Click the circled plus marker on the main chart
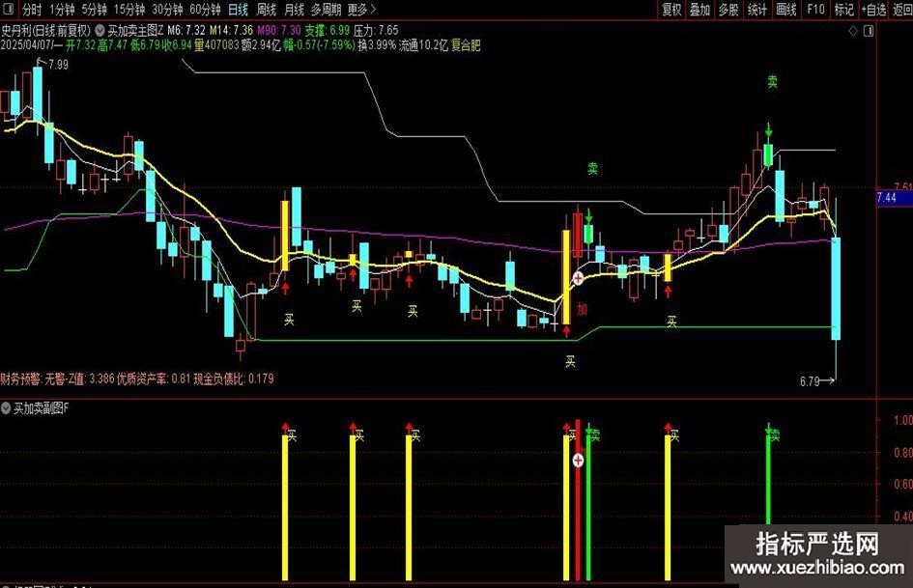 578,278
